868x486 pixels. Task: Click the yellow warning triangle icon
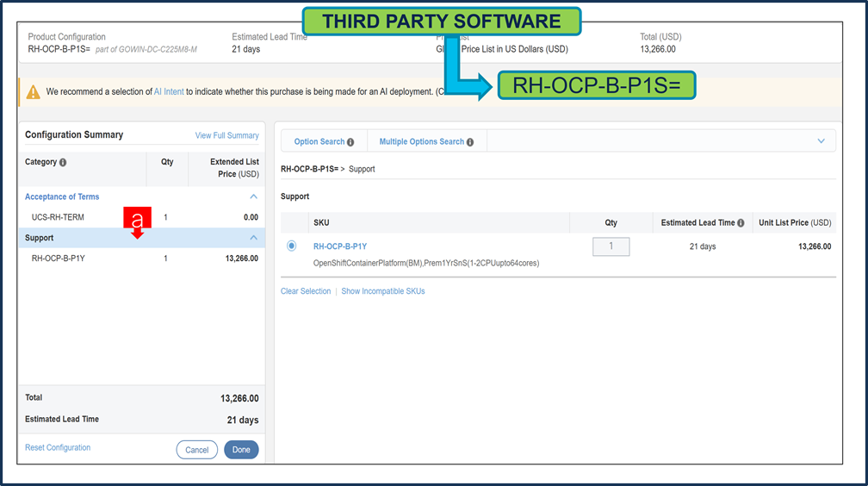pyautogui.click(x=34, y=92)
